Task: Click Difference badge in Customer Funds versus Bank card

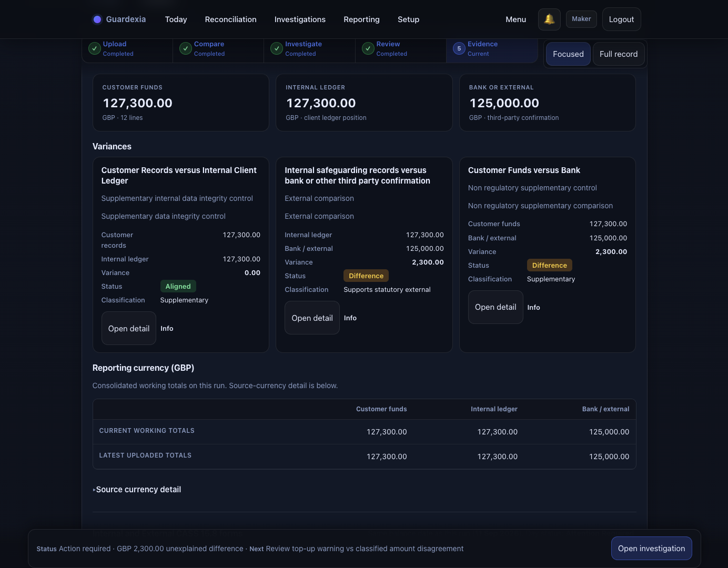Action: point(550,265)
